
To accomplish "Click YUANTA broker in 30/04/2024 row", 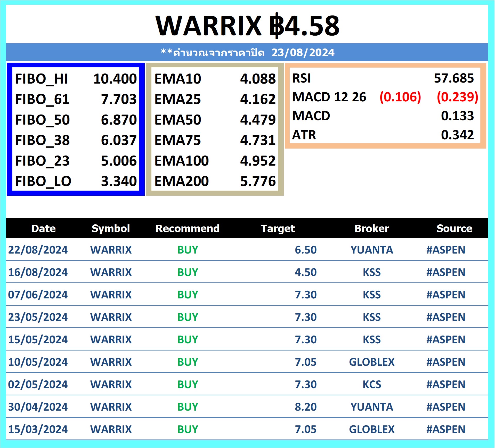I will tap(372, 407).
